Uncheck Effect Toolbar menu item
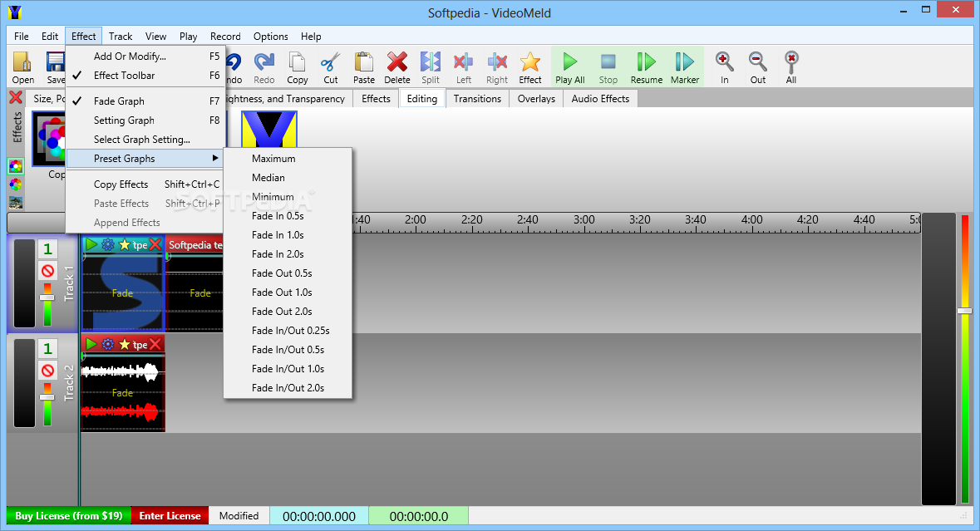This screenshot has height=531, width=980. point(145,76)
